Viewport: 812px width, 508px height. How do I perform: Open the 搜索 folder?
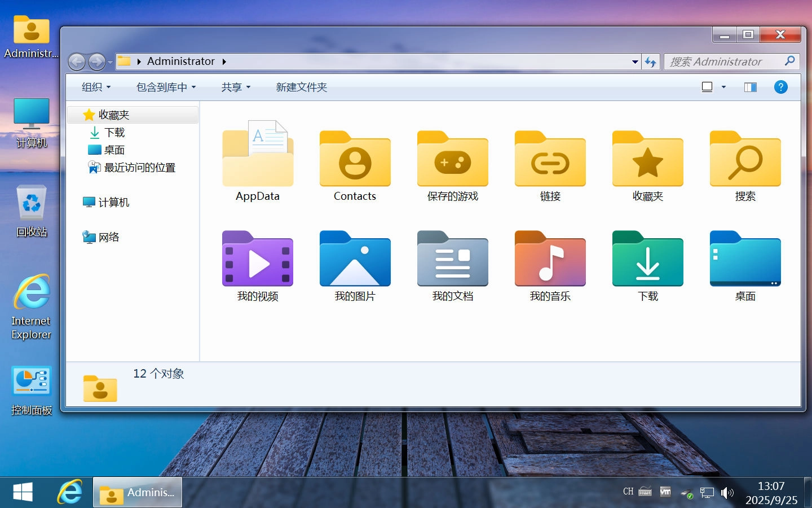pyautogui.click(x=745, y=160)
